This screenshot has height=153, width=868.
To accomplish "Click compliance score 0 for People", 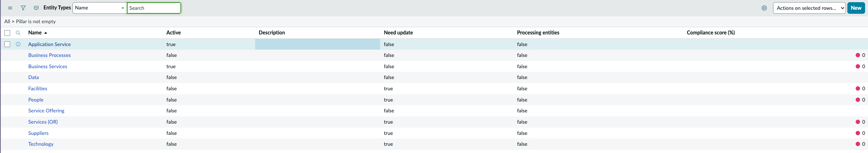I will pyautogui.click(x=864, y=100).
